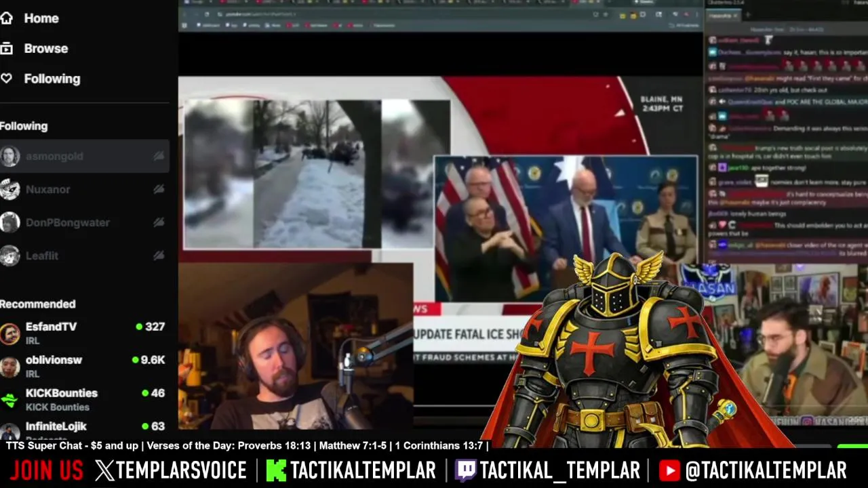Click the IRL category under EsfandTV
The image size is (868, 488).
click(x=33, y=340)
